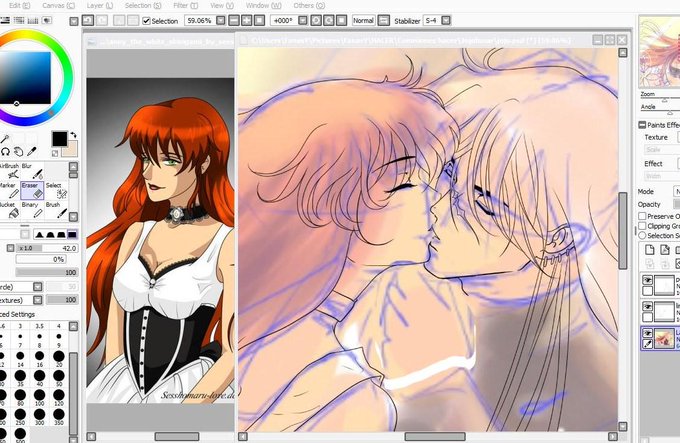Open the Edit menu
This screenshot has height=443, width=680.
(20, 6)
